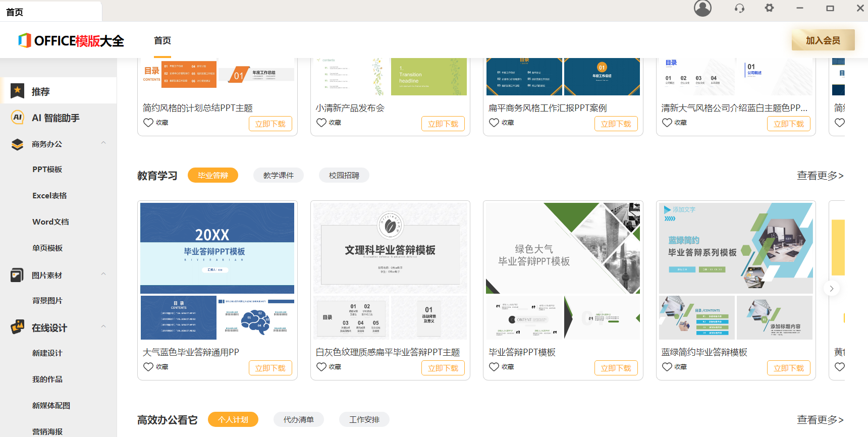Select the 校园招聘 filter tab

pos(344,175)
